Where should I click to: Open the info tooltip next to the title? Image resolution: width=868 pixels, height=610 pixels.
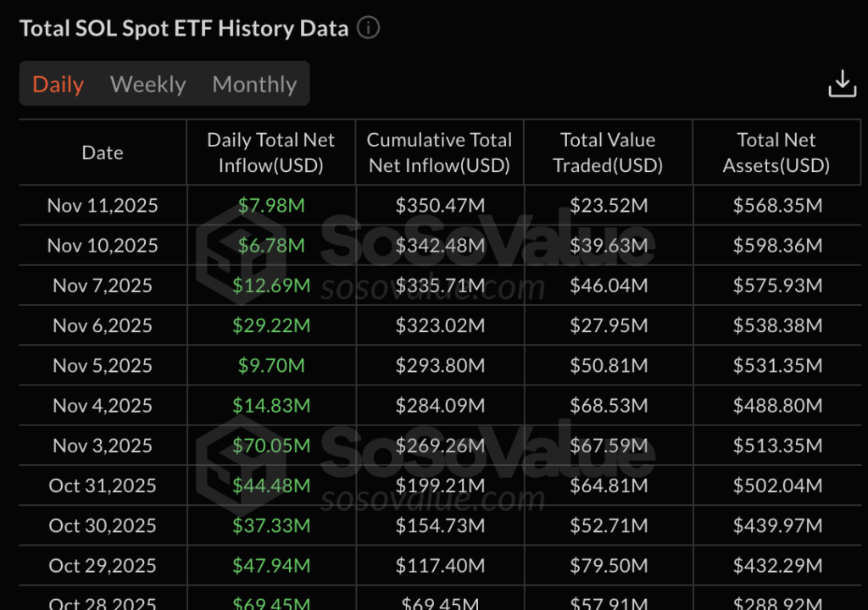pyautogui.click(x=368, y=28)
